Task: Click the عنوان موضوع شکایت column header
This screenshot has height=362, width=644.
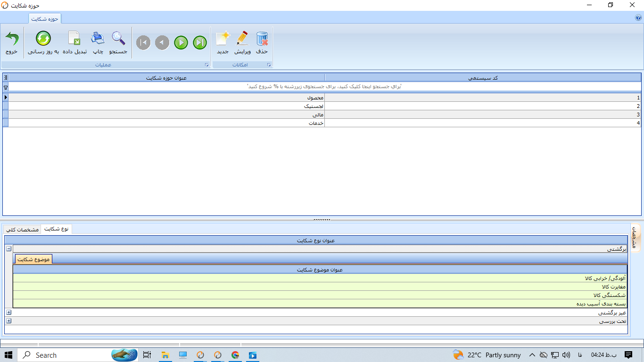Action: point(320,270)
